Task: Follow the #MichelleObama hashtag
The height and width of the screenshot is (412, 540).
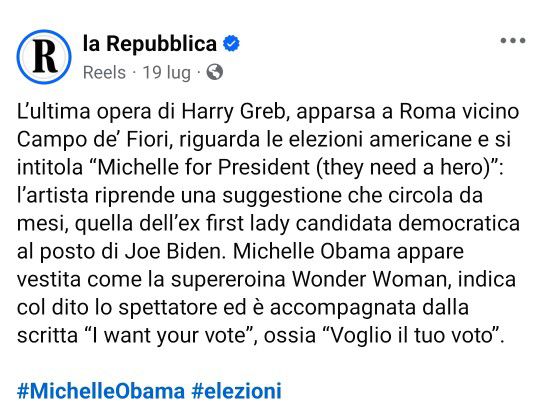Action: [x=101, y=391]
